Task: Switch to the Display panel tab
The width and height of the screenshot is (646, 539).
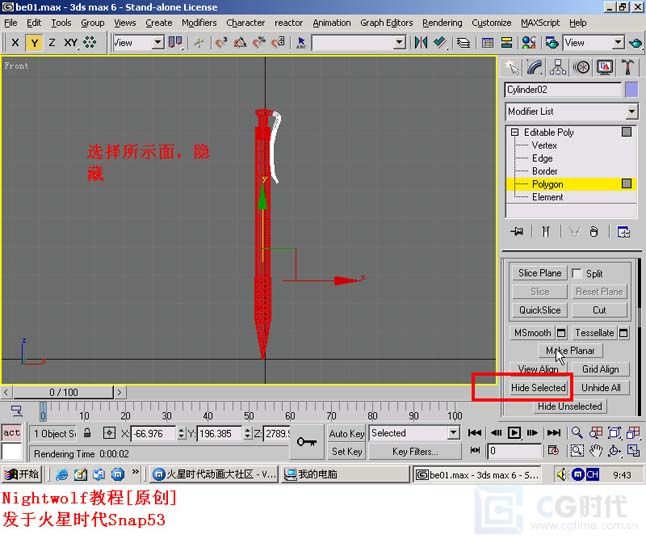Action: (x=605, y=67)
